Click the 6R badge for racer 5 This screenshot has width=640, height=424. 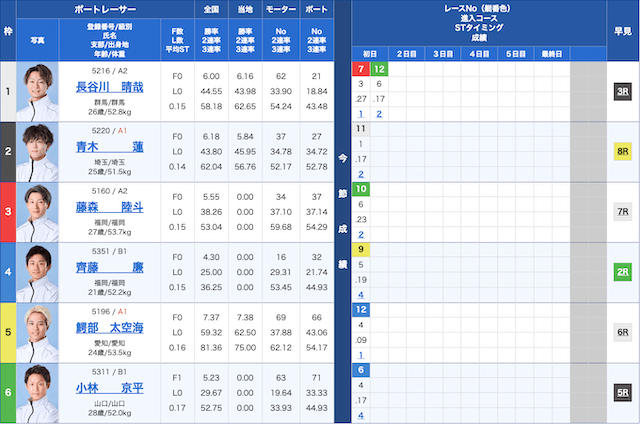pos(621,332)
